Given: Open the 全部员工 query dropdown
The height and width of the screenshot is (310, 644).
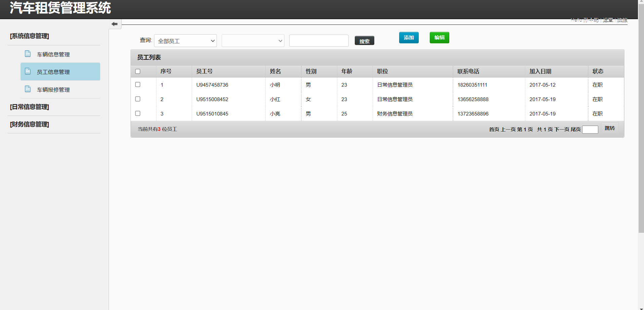Looking at the screenshot, I should pos(185,41).
